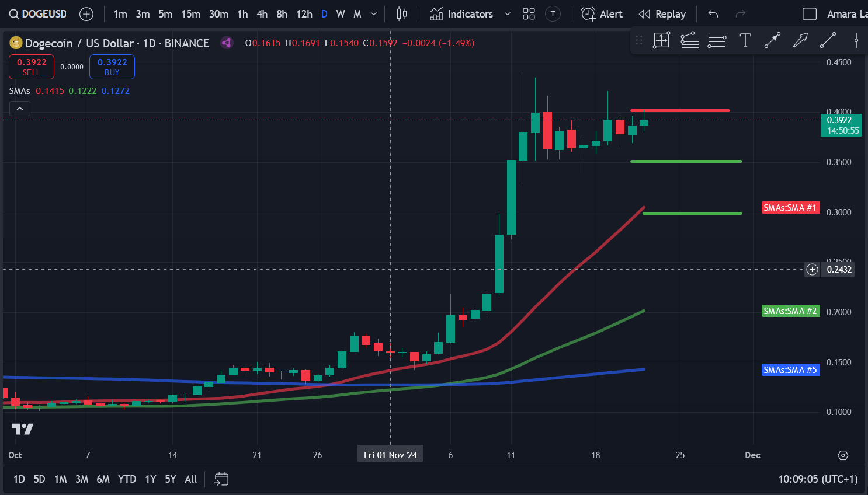This screenshot has width=868, height=495.
Task: Open time axis settings gear icon
Action: (x=843, y=455)
